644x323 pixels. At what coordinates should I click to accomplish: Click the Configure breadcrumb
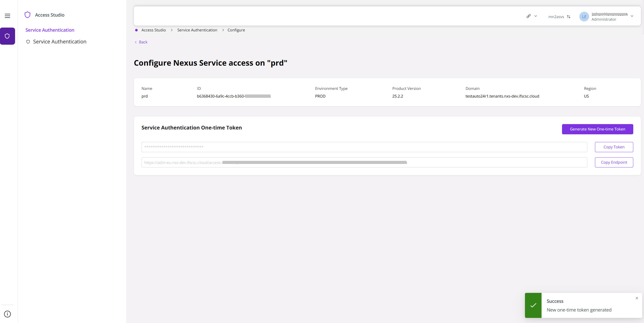(x=236, y=30)
